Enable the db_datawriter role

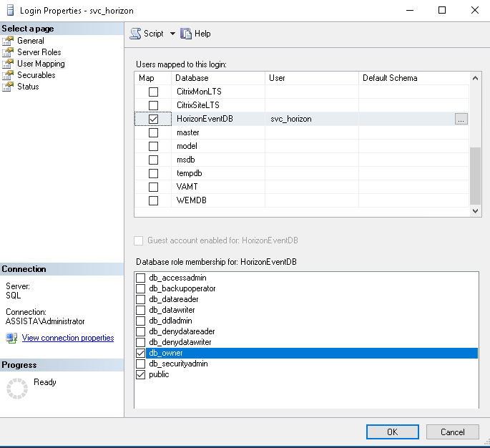[x=141, y=310]
